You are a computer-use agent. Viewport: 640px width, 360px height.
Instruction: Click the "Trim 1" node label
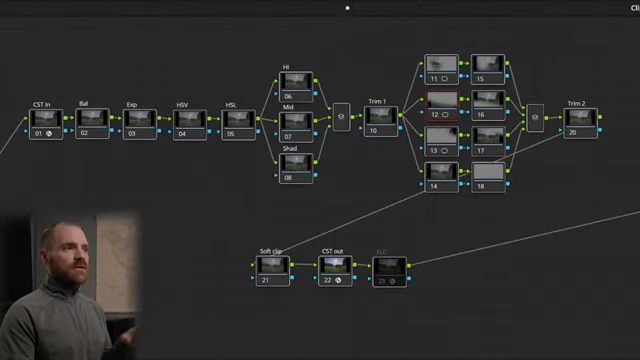377,101
